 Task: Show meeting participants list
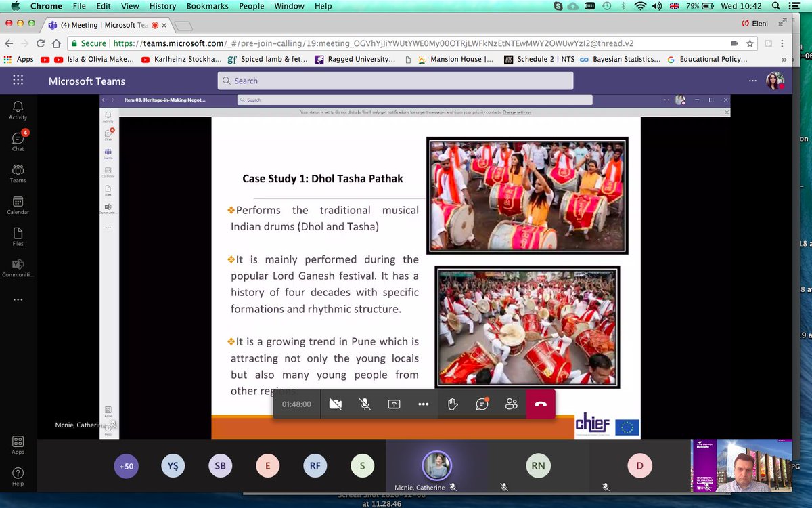coord(512,404)
